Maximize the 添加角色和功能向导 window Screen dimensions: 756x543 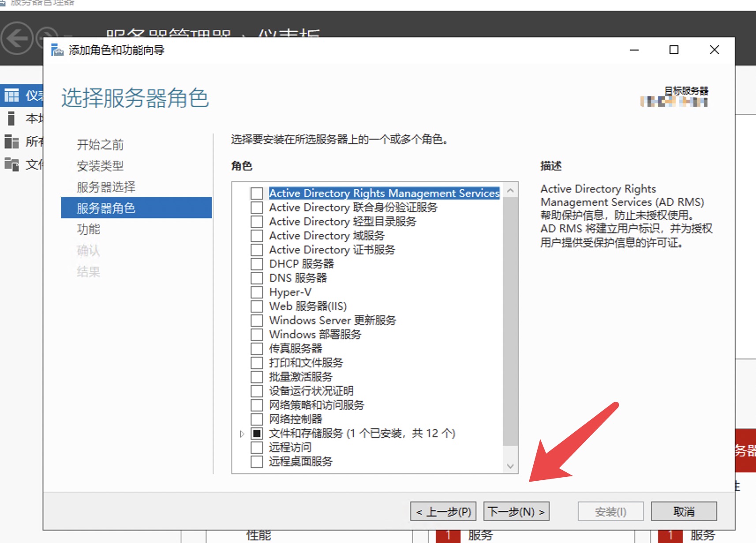coord(674,50)
